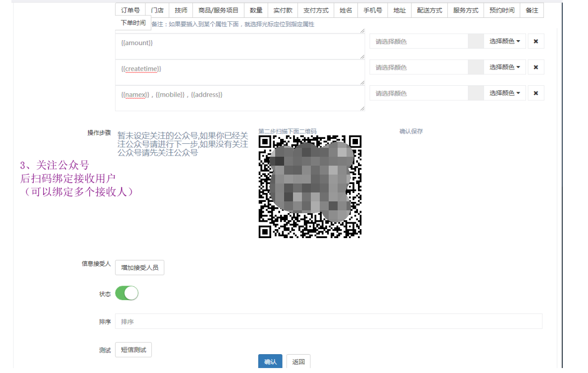
Task: Remove the {{namex}} address row with its X icon
Action: 536,93
